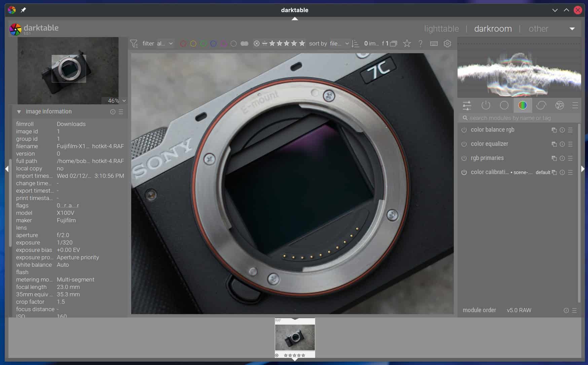This screenshot has height=365, width=588.
Task: Toggle the purple color label filter swatch
Action: (x=224, y=43)
